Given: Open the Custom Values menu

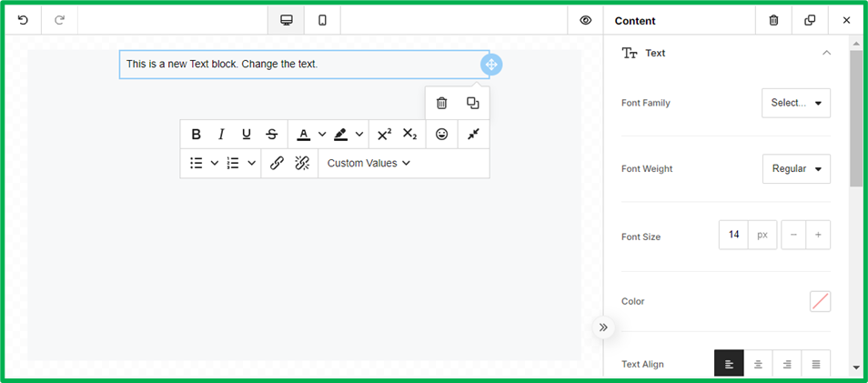Looking at the screenshot, I should pos(368,163).
